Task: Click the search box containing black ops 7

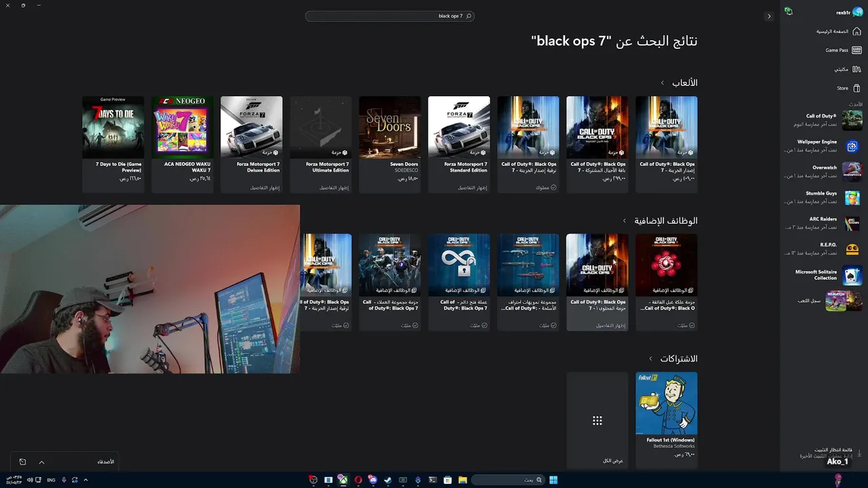Action: coord(390,16)
